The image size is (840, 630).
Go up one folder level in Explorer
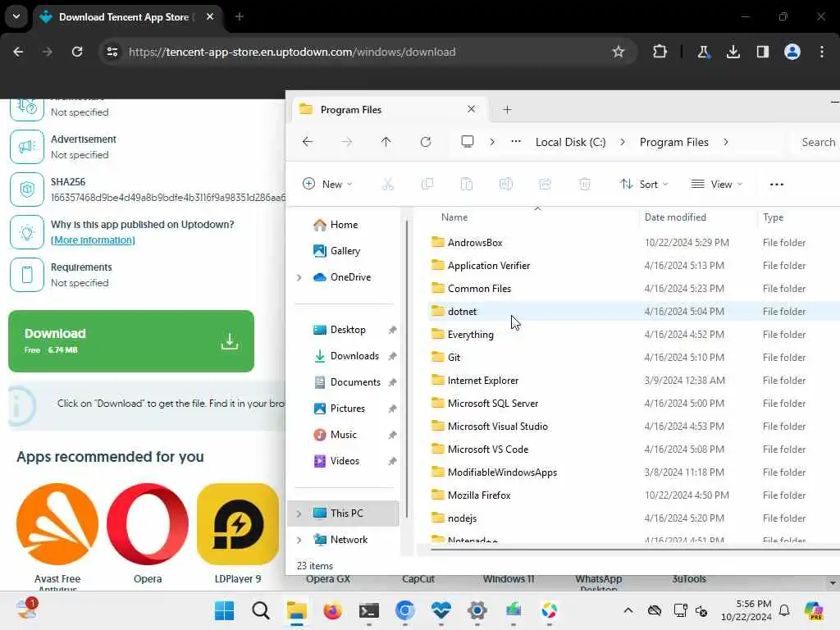tap(386, 142)
